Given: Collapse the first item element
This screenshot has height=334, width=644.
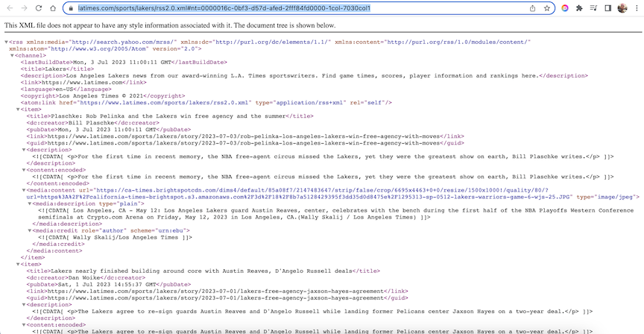Looking at the screenshot, I should coord(18,110).
